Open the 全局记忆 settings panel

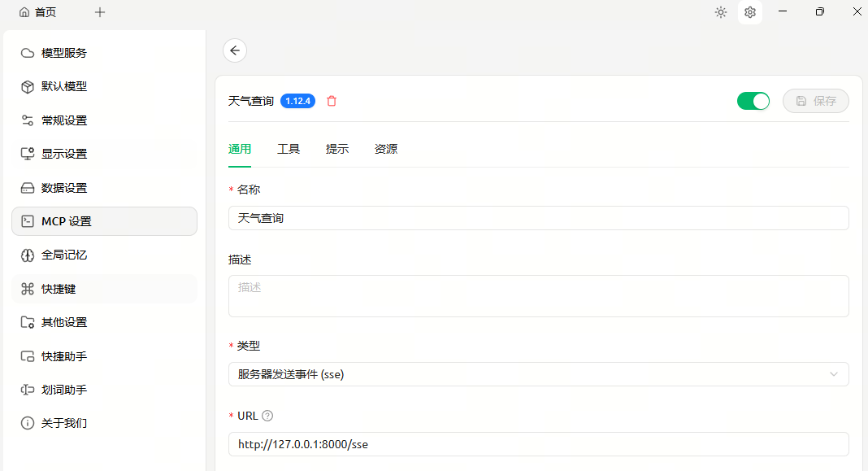pos(63,255)
